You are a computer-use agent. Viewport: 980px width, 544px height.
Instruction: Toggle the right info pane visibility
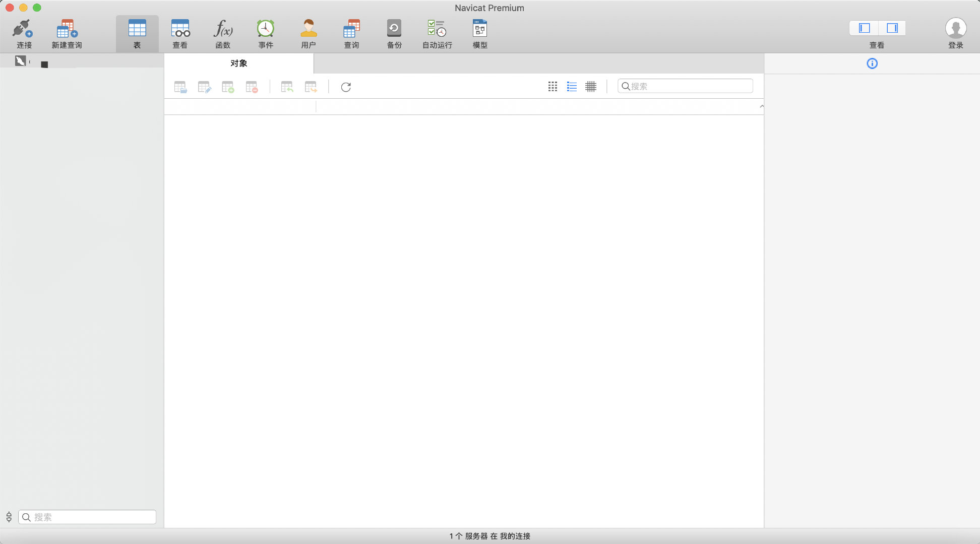[x=892, y=28]
